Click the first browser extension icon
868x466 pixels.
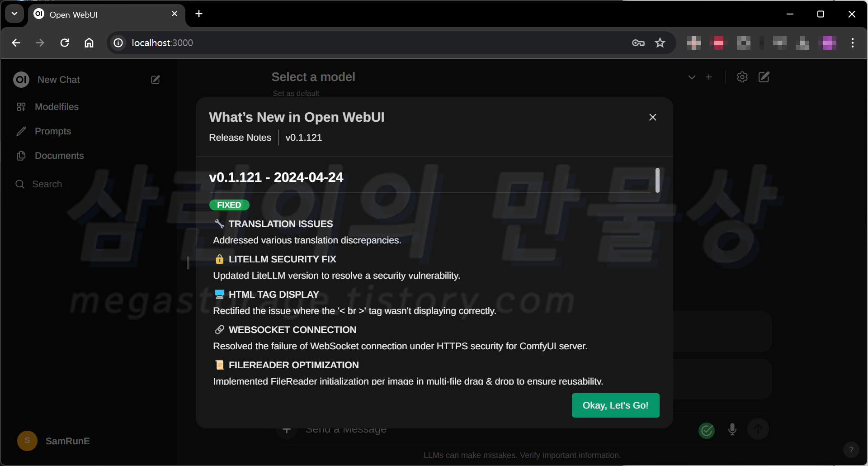[694, 43]
